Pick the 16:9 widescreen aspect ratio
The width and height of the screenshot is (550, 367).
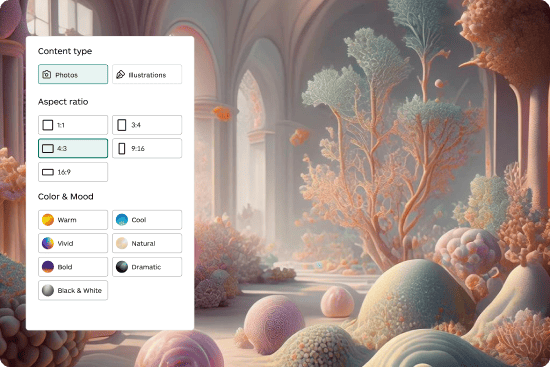(x=73, y=172)
